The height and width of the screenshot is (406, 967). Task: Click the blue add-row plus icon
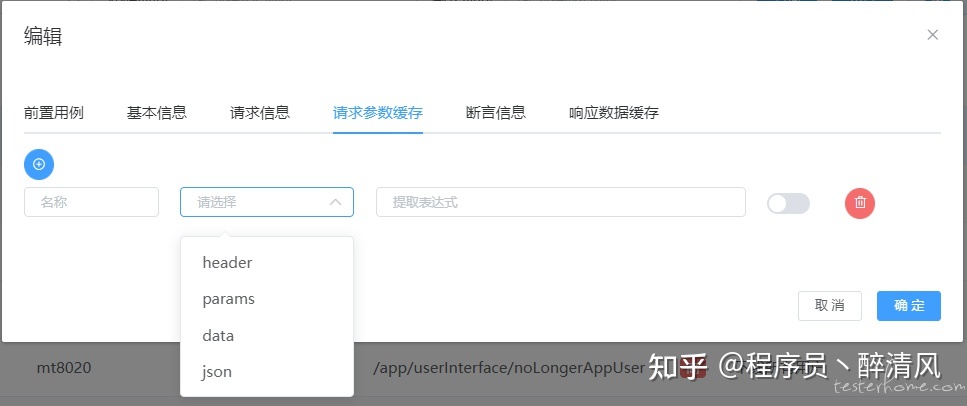tap(39, 164)
